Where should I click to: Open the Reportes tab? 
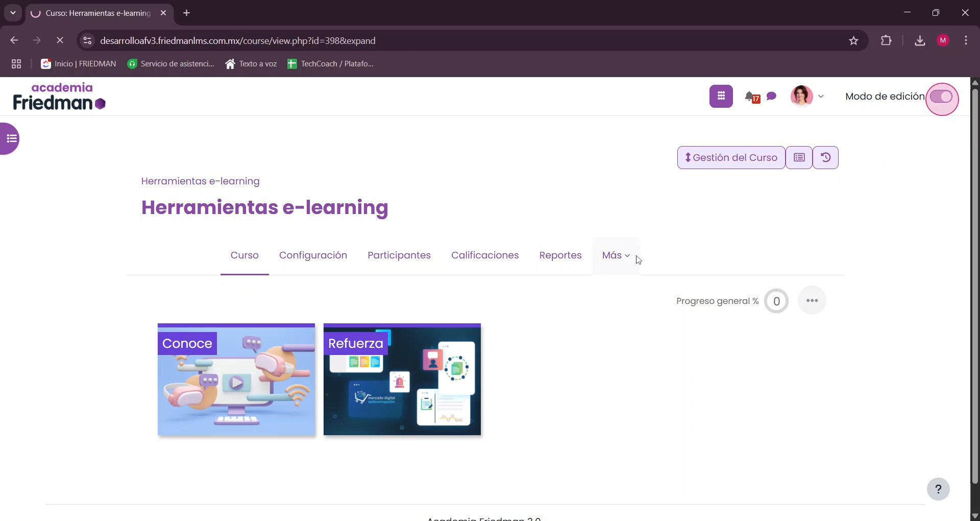click(560, 255)
